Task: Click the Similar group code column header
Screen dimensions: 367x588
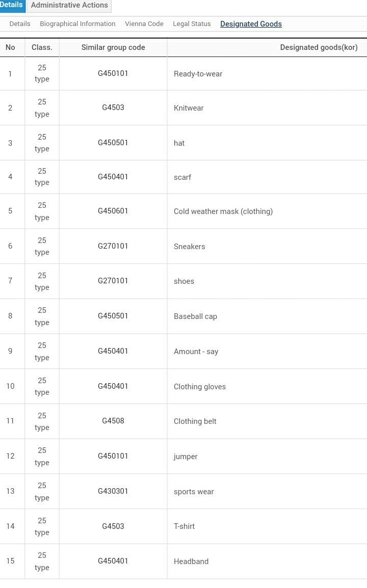Action: [x=113, y=47]
